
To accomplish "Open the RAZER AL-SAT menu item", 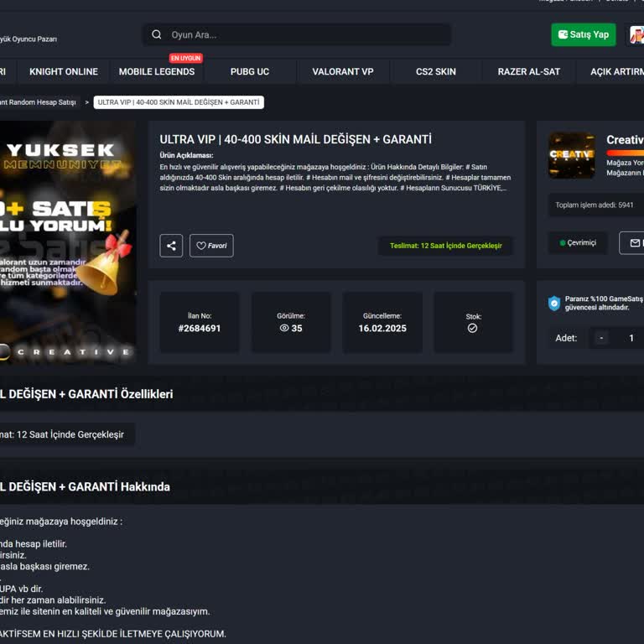I will [529, 71].
